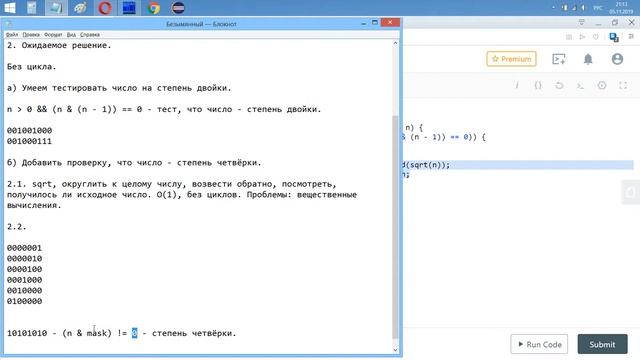Image resolution: width=640 pixels, height=360 pixels.
Task: Click the Notepad title bar app icon
Action: point(9,24)
